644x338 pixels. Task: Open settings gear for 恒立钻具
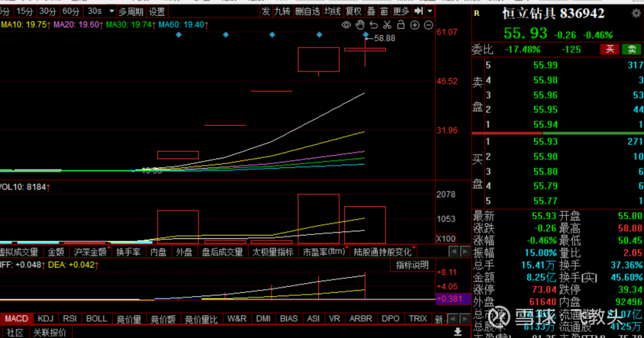coord(636,13)
